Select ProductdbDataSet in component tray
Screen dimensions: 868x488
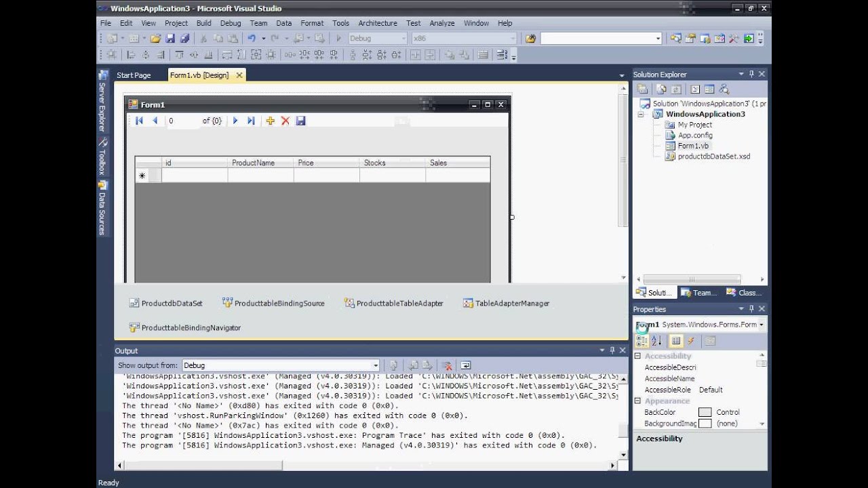pos(166,304)
